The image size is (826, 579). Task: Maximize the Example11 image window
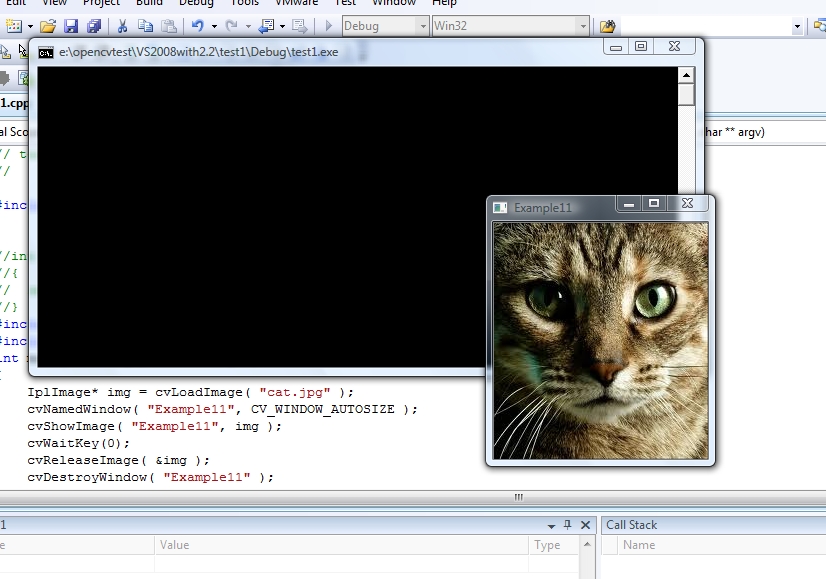click(654, 204)
